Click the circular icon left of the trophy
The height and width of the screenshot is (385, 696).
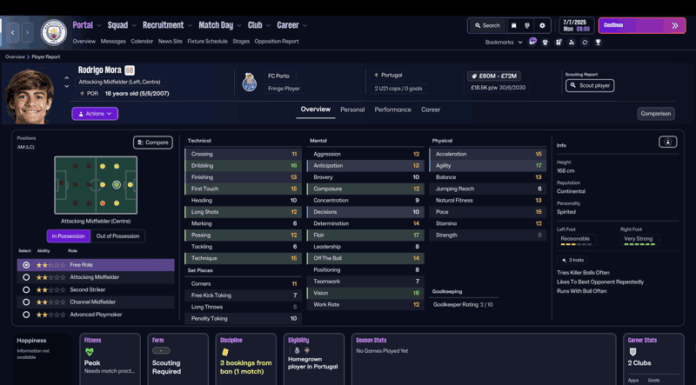(x=585, y=42)
